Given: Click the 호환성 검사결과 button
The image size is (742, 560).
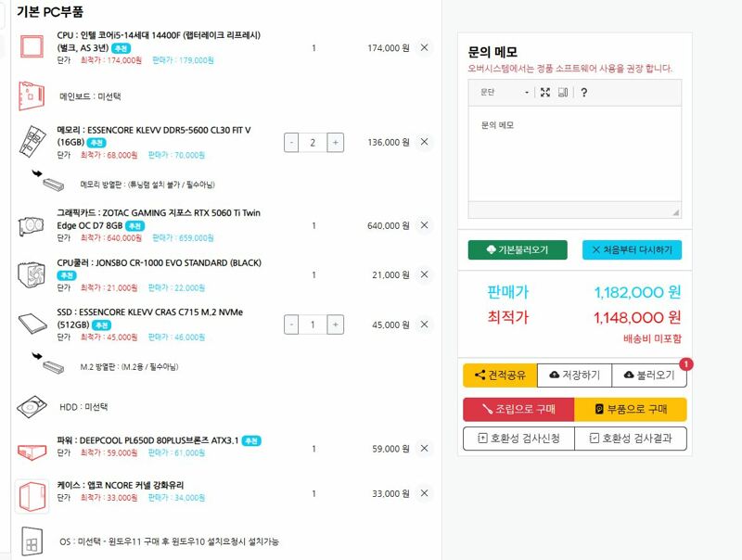Looking at the screenshot, I should point(631,439).
